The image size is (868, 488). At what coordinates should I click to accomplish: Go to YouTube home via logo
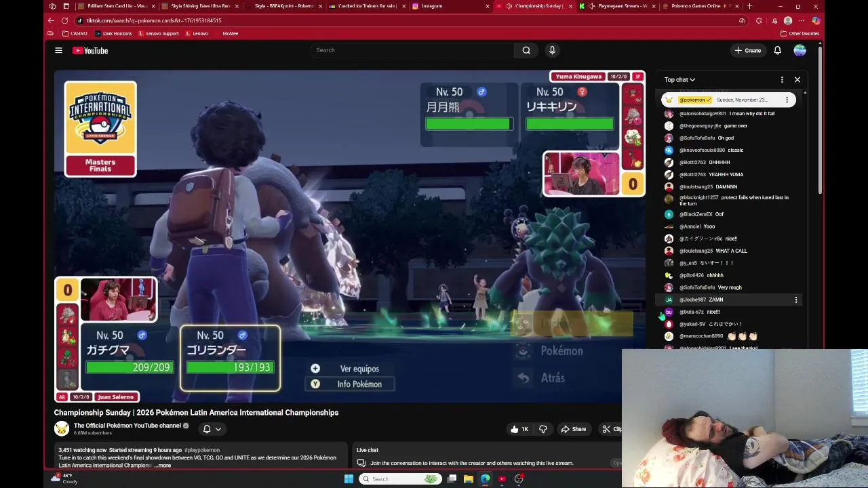pos(90,50)
